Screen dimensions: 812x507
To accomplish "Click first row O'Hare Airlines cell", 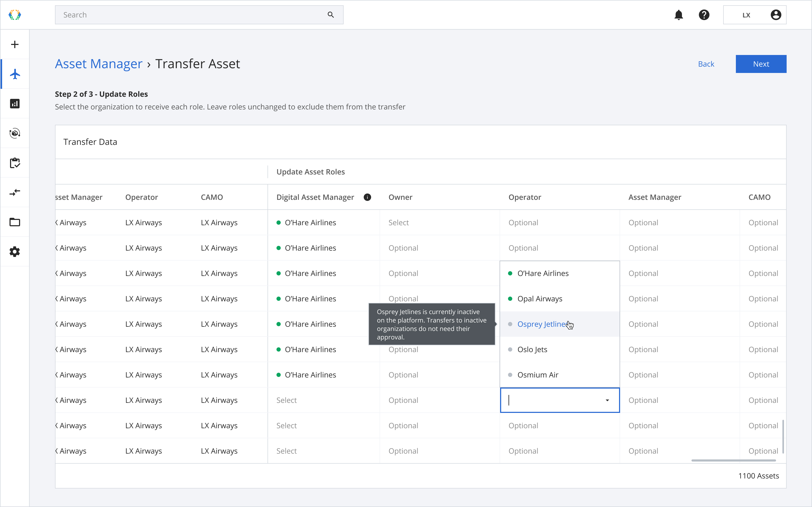I will [x=324, y=223].
